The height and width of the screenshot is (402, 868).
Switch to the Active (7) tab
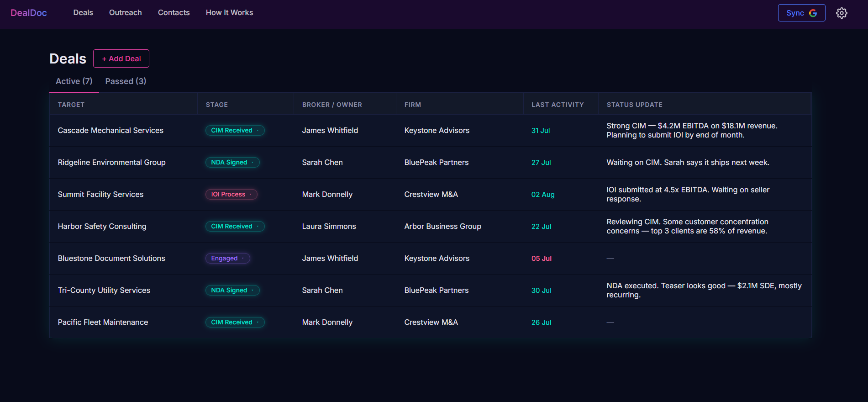[74, 81]
